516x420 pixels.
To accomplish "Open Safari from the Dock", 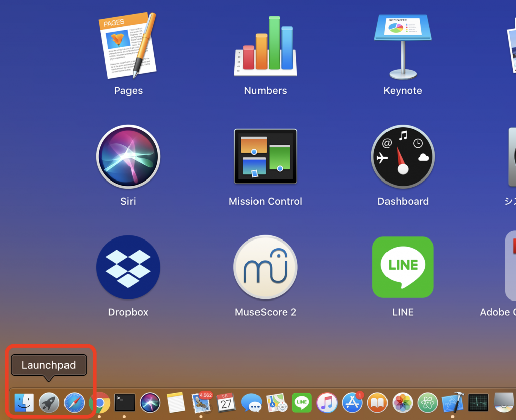I will pyautogui.click(x=75, y=403).
